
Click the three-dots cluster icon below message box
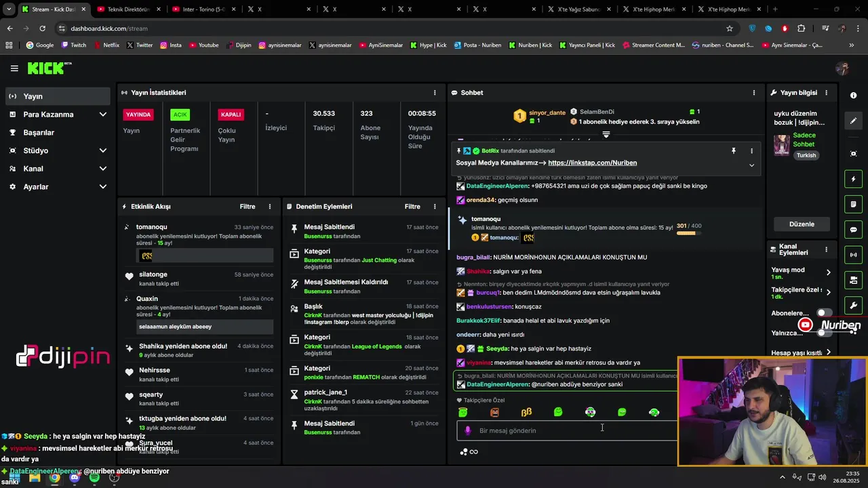click(464, 452)
